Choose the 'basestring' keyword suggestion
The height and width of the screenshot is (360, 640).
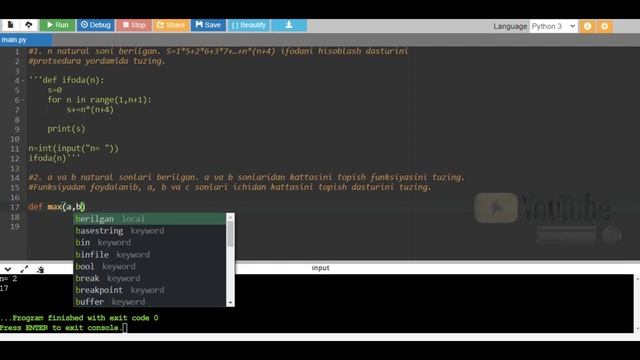tap(149, 231)
